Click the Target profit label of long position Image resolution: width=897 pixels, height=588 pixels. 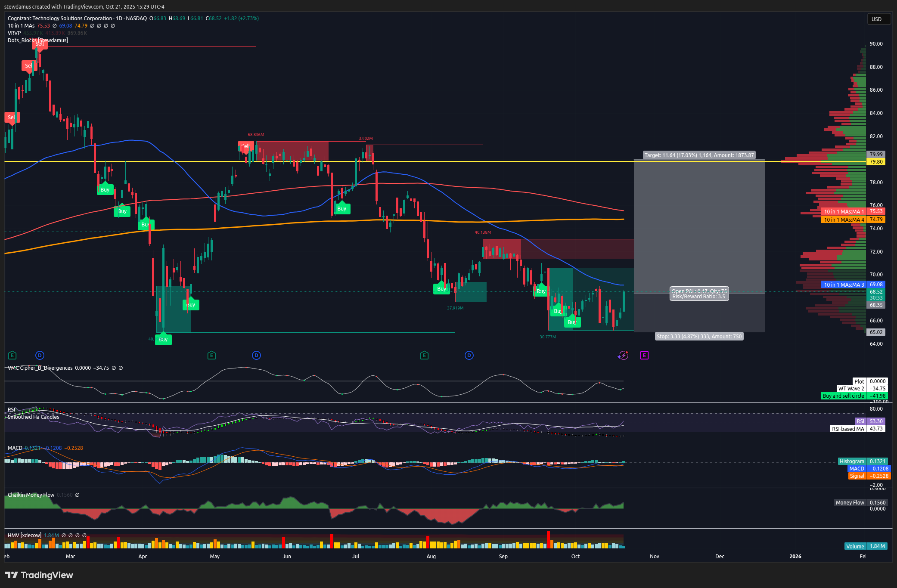point(699,155)
